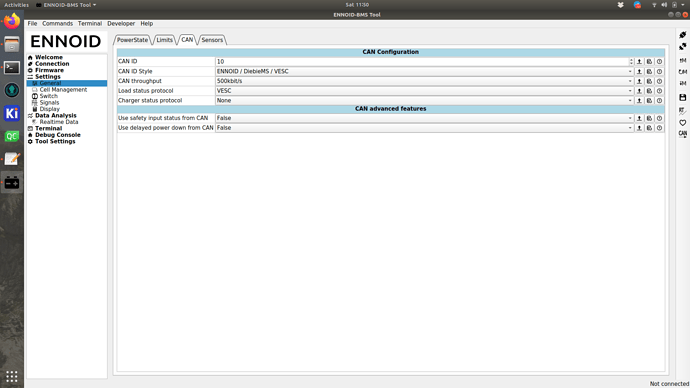
Task: Open Show Applications grid in dock
Action: pos(12,377)
